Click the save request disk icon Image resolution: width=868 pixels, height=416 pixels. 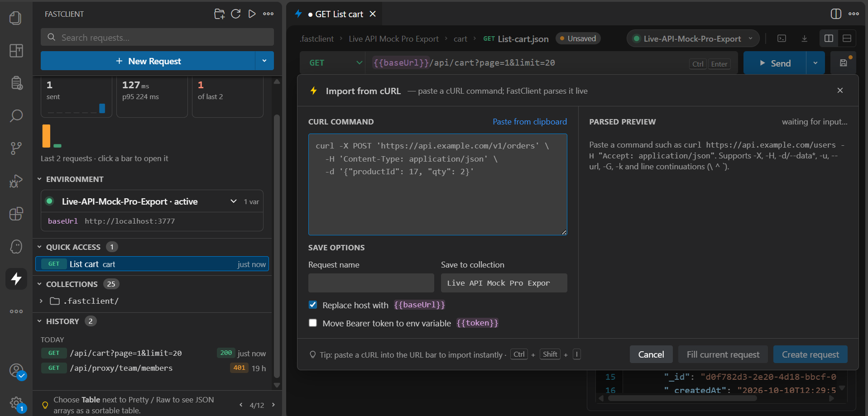844,63
